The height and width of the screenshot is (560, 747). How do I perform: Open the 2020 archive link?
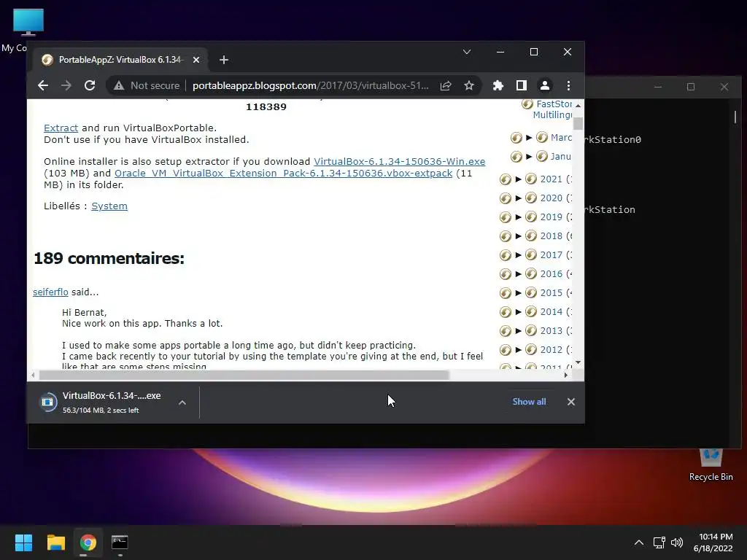[551, 198]
